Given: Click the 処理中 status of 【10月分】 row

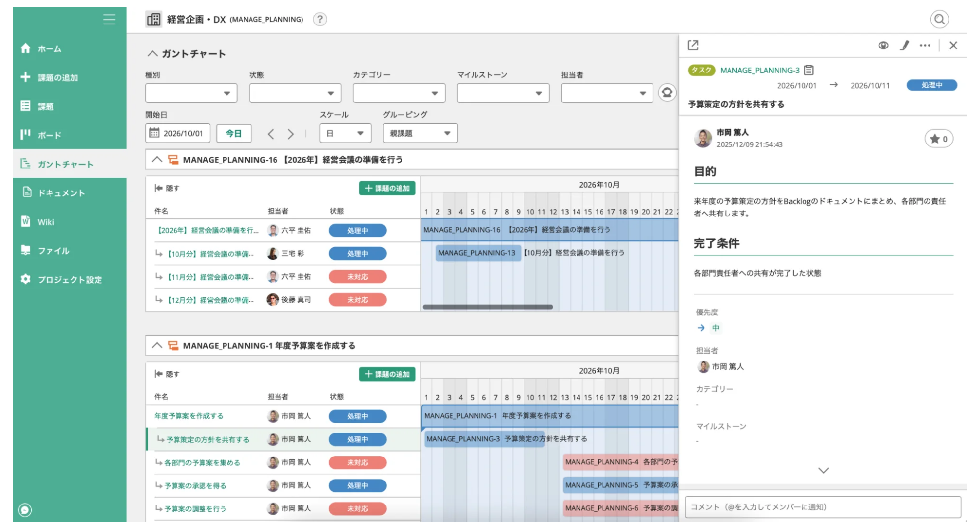Looking at the screenshot, I should pyautogui.click(x=357, y=254).
